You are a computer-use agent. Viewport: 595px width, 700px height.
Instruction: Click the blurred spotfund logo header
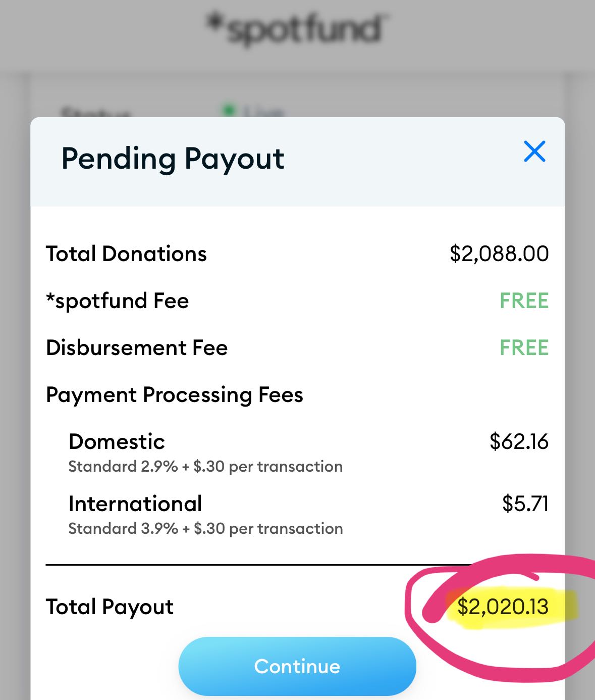point(298,29)
